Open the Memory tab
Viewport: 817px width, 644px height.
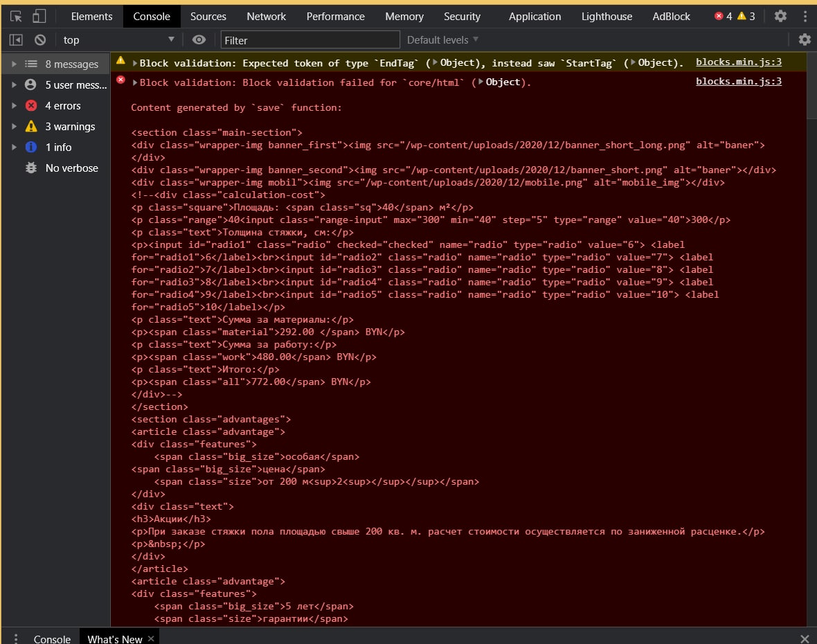tap(404, 17)
